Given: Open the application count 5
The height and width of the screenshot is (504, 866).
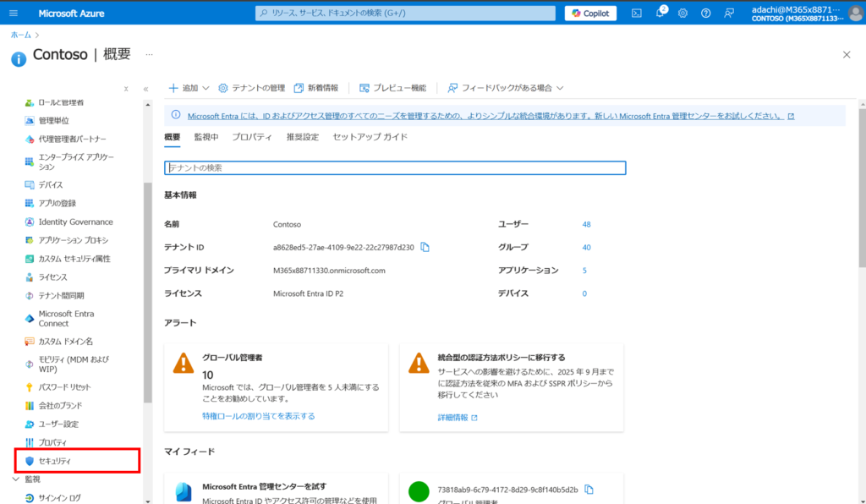Looking at the screenshot, I should (x=584, y=271).
